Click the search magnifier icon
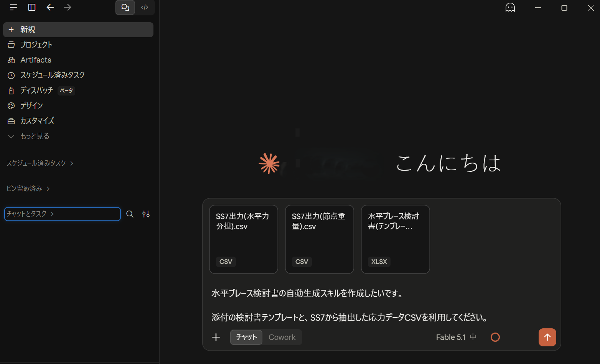The height and width of the screenshot is (364, 600). pyautogui.click(x=130, y=214)
